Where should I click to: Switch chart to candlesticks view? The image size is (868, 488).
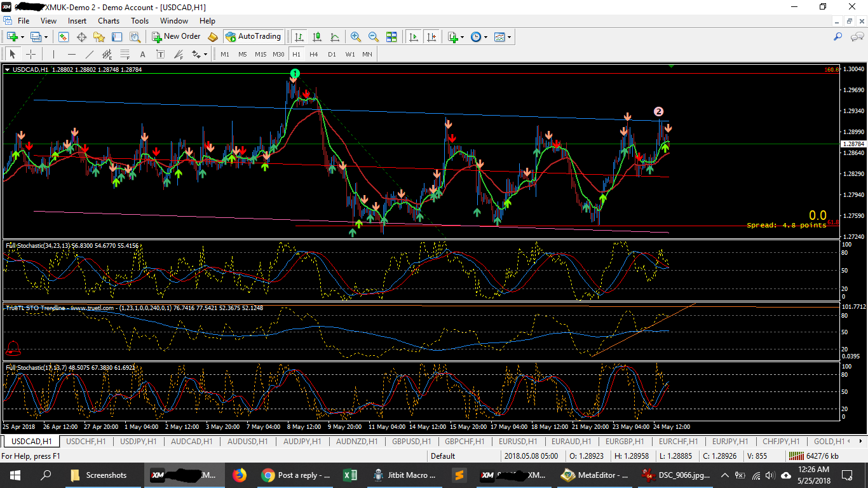[x=317, y=37]
